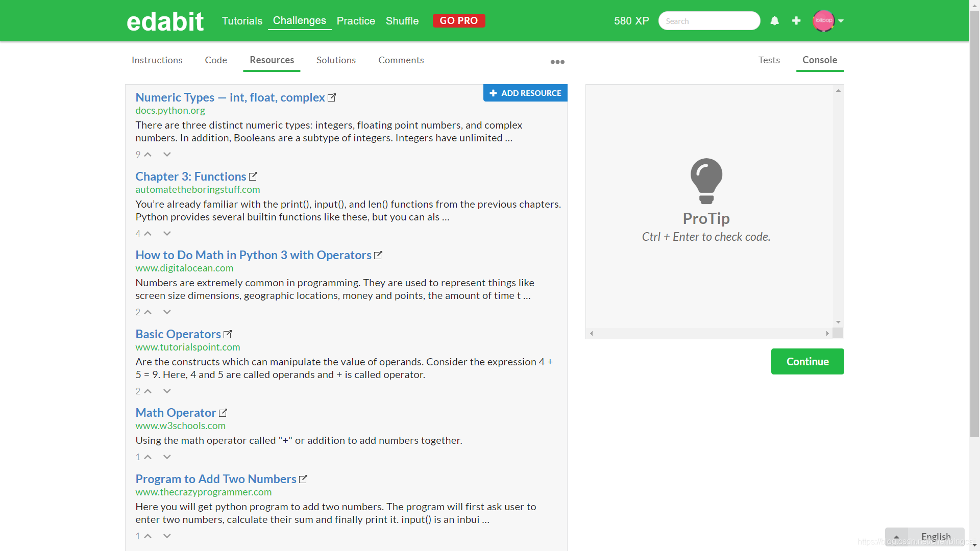
Task: Click the external link icon on Chapter 3 Functions
Action: (x=254, y=176)
